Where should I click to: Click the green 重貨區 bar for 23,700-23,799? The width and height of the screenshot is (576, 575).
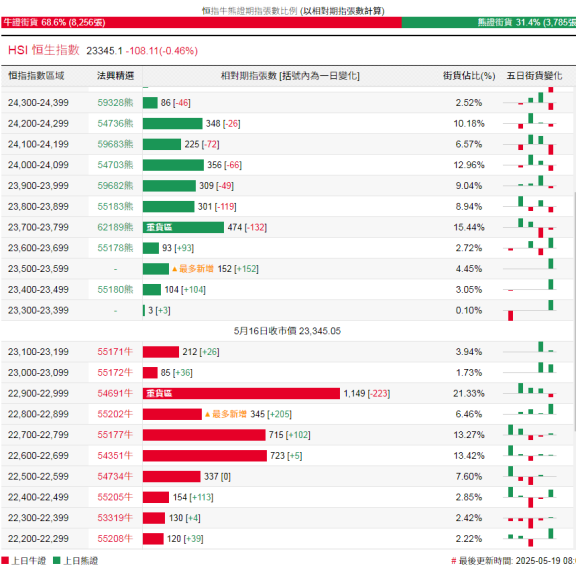coord(183,227)
